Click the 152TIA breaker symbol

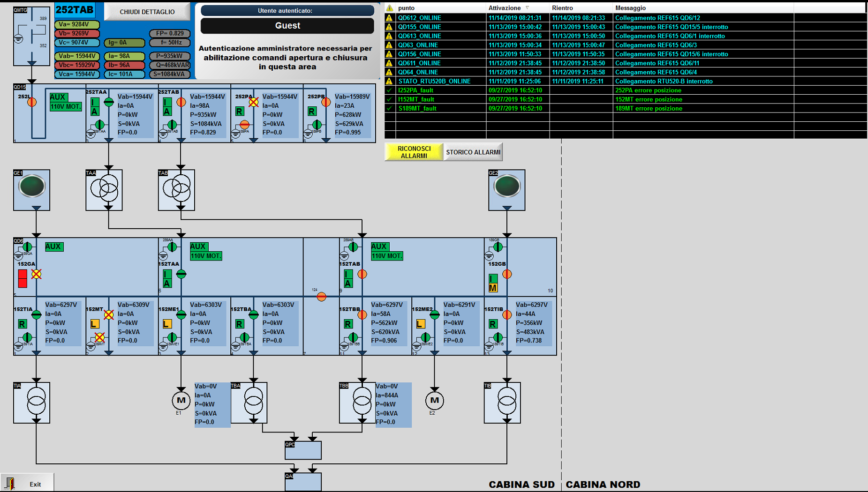[x=36, y=315]
